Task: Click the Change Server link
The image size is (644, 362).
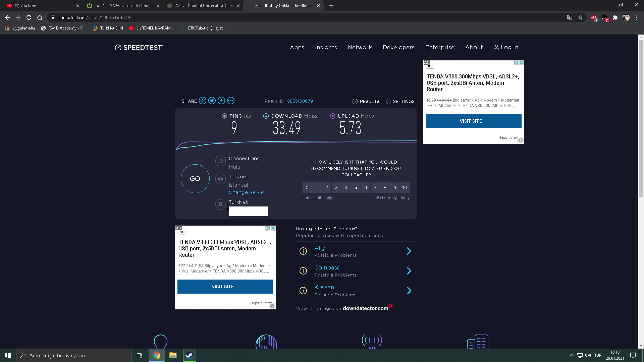Action: [x=247, y=192]
